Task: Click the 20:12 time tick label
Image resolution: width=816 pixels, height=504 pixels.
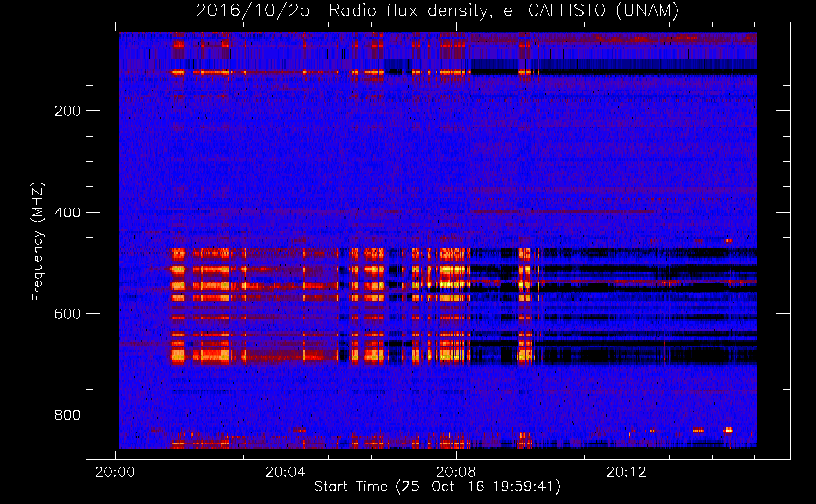Action: click(626, 472)
